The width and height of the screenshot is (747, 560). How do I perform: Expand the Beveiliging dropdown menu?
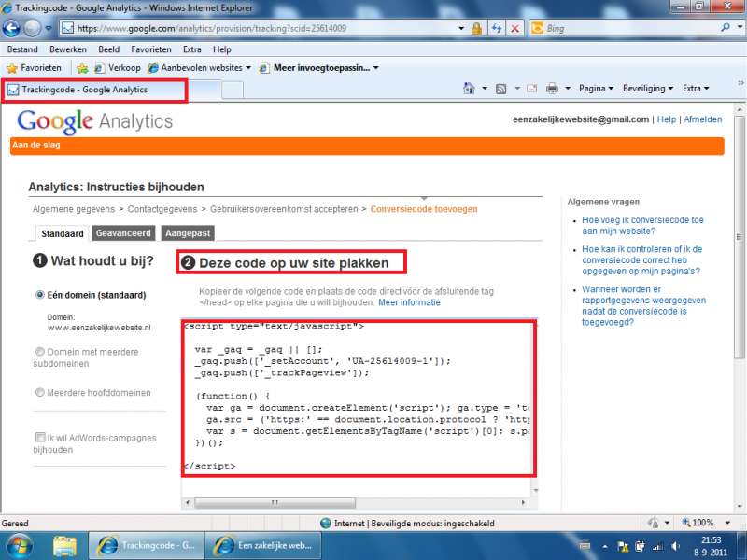(649, 89)
